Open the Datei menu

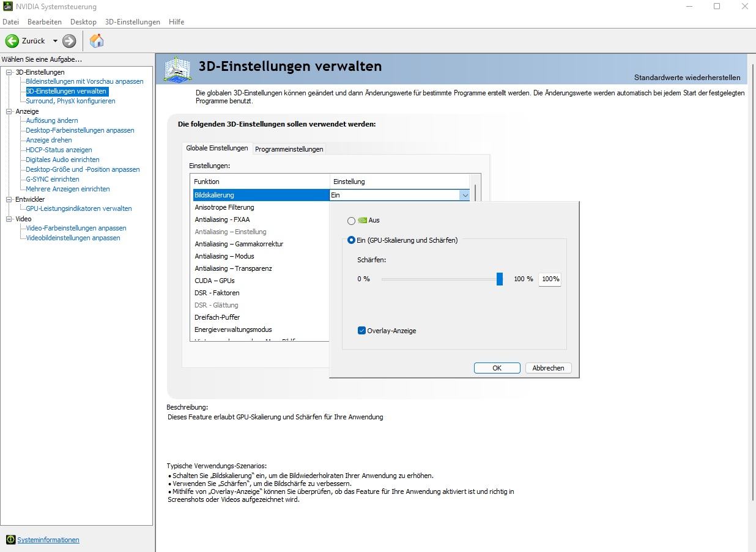(11, 21)
